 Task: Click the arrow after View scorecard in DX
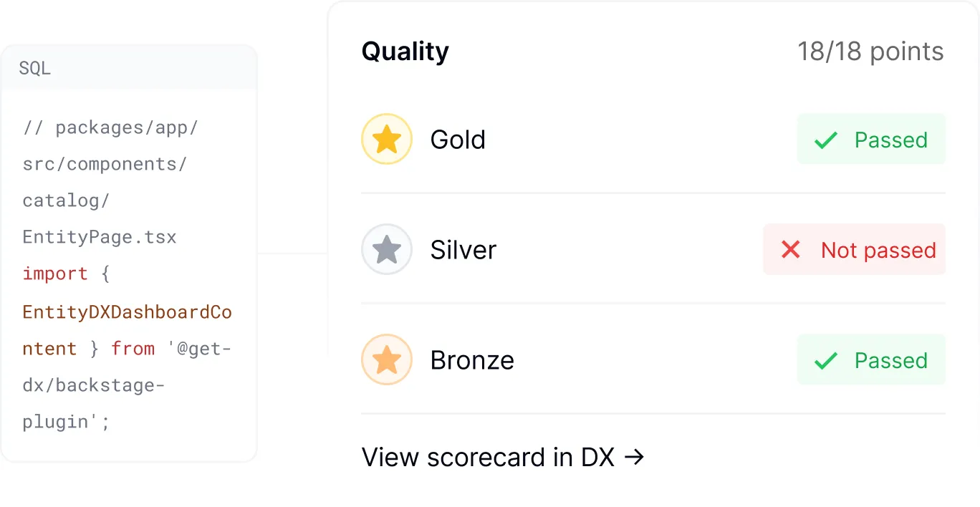[635, 457]
